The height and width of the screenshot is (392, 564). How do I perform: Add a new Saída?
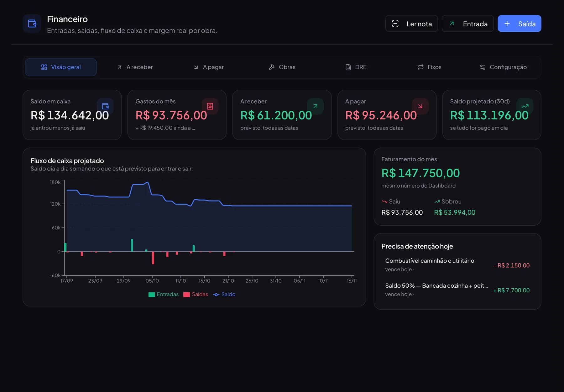[519, 24]
